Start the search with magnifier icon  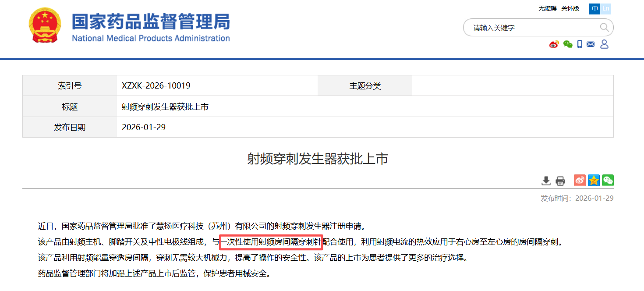605,27
